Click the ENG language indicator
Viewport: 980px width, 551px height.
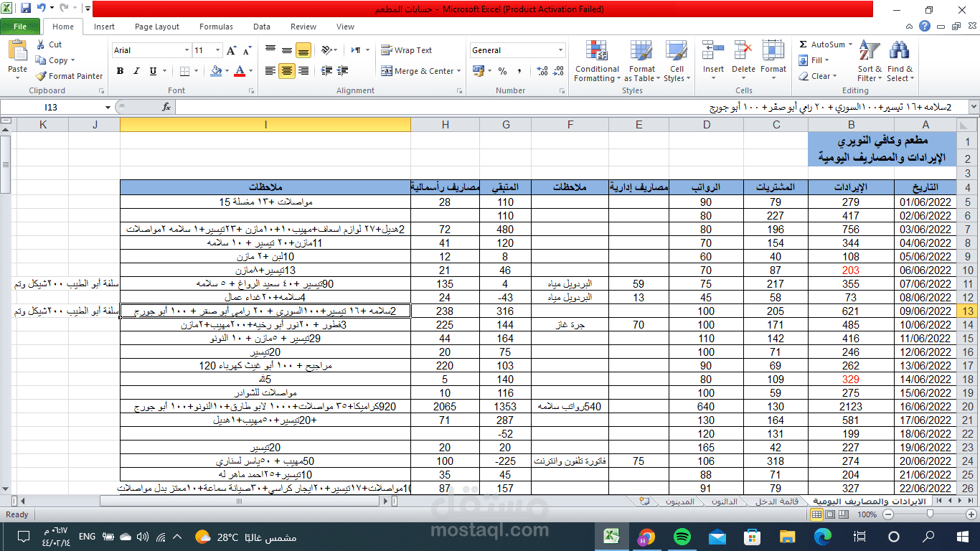87,537
